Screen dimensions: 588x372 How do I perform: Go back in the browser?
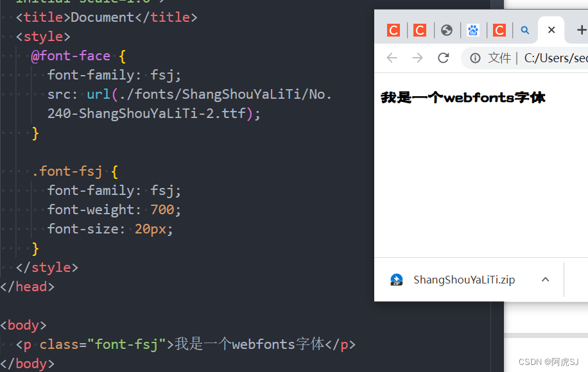(392, 58)
